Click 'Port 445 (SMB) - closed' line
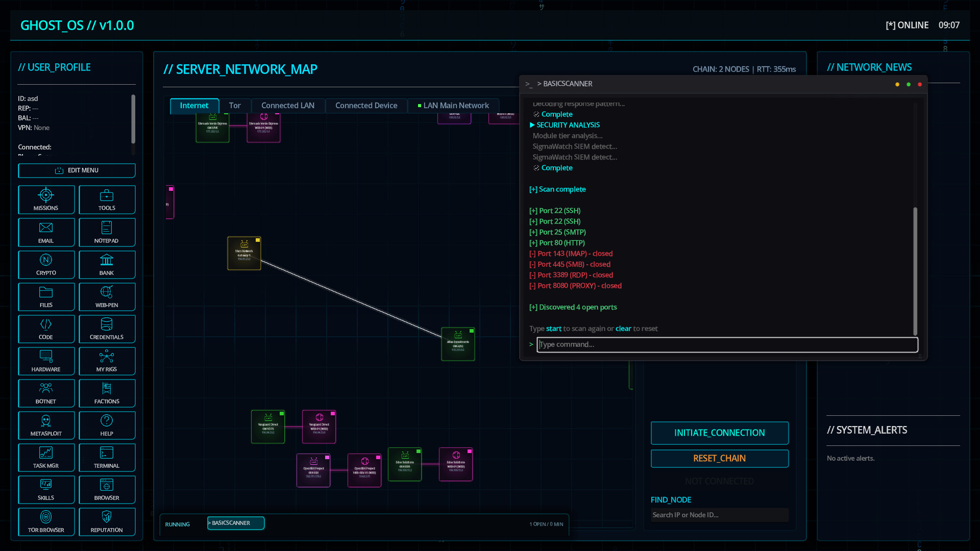 (570, 265)
